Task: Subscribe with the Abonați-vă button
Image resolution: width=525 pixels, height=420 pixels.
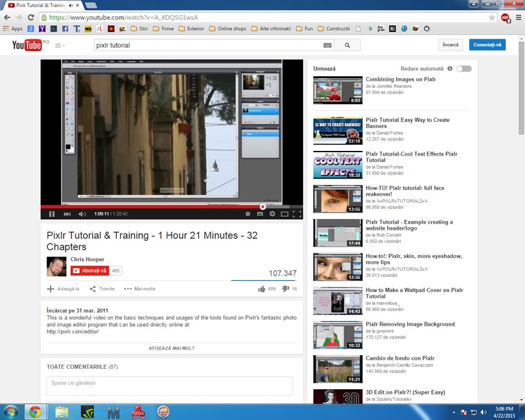Action: 90,270
